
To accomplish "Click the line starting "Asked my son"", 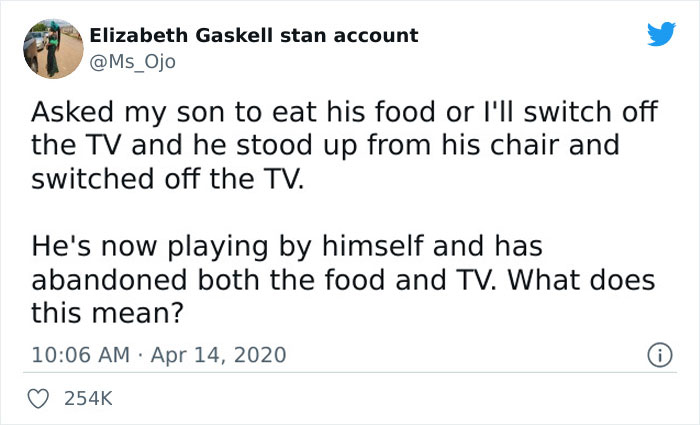I will point(344,112).
